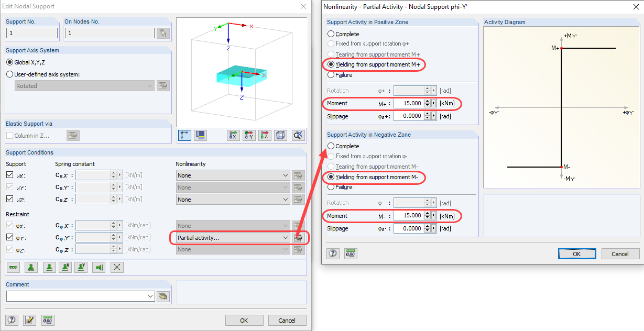Select Failure in Negative Zone
This screenshot has height=331, width=644.
point(340,187)
